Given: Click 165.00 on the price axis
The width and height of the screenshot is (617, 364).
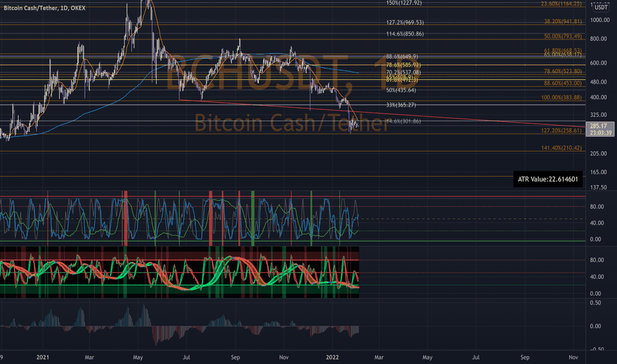Looking at the screenshot, I should 598,172.
